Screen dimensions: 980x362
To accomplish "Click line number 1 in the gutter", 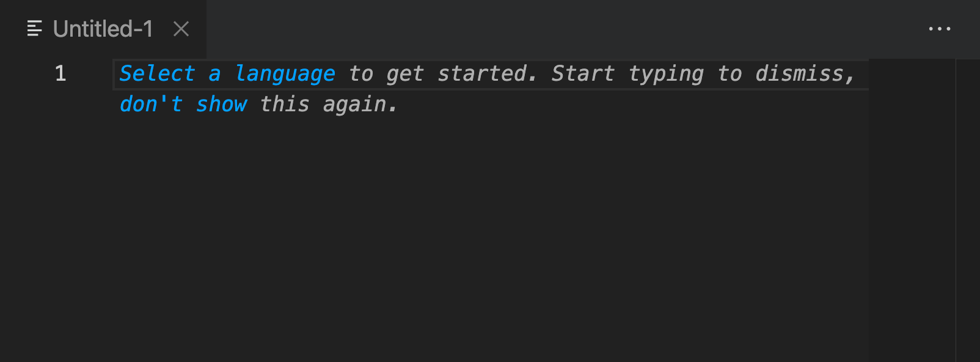I will click(60, 74).
